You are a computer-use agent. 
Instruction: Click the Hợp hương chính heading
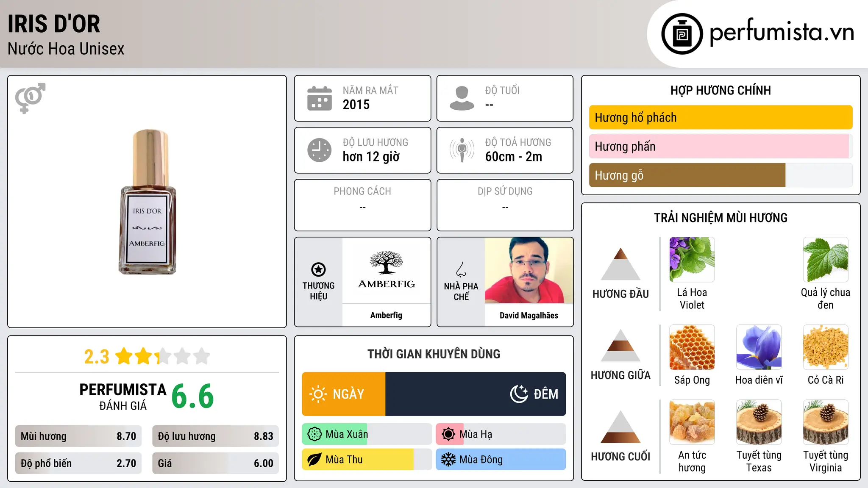[721, 90]
